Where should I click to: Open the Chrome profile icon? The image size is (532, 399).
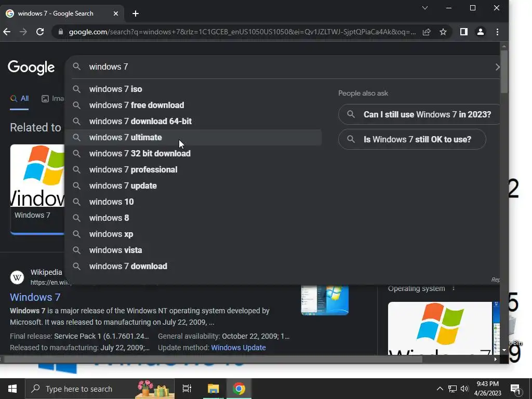pyautogui.click(x=481, y=32)
